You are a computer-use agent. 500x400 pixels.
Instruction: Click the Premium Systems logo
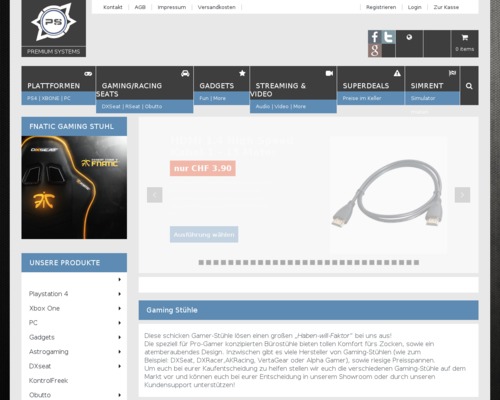tap(54, 28)
